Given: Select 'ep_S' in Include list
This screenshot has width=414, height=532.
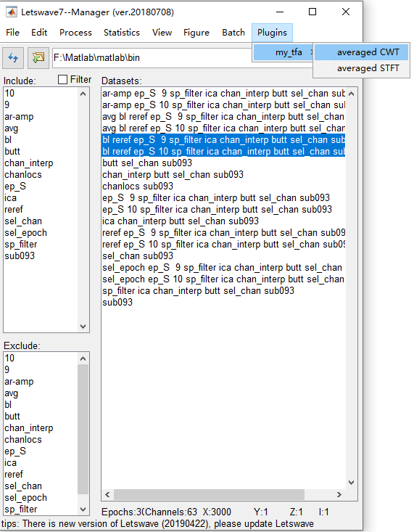Looking at the screenshot, I should (x=41, y=187).
